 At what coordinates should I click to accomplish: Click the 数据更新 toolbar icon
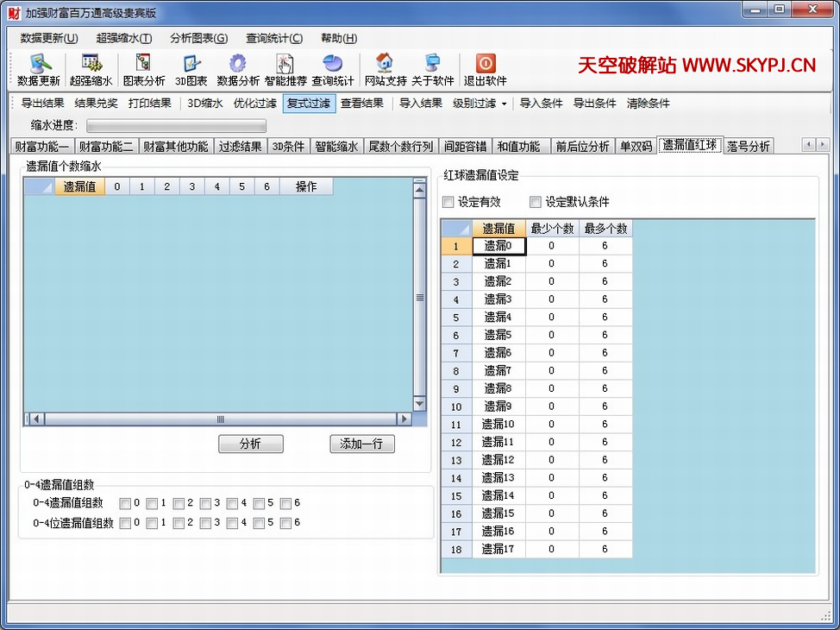point(39,64)
